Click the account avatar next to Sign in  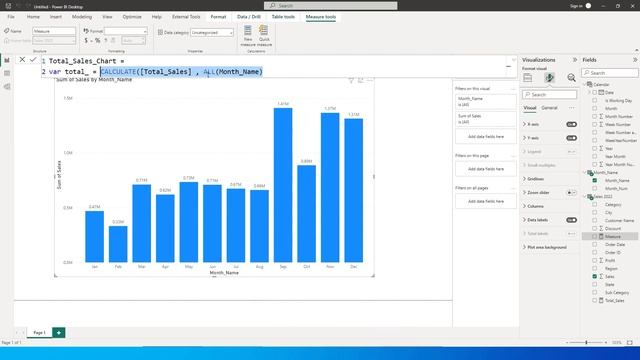coord(588,6)
